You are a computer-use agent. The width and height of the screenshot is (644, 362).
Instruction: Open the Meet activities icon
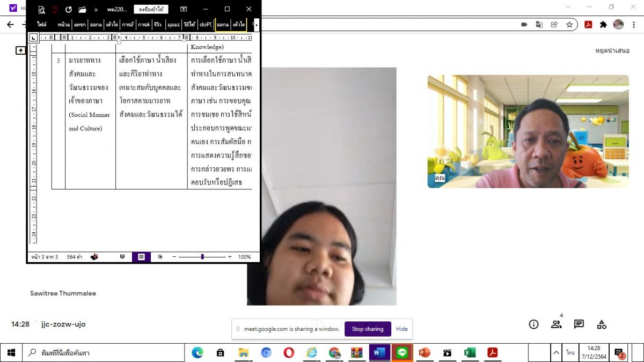point(602,324)
